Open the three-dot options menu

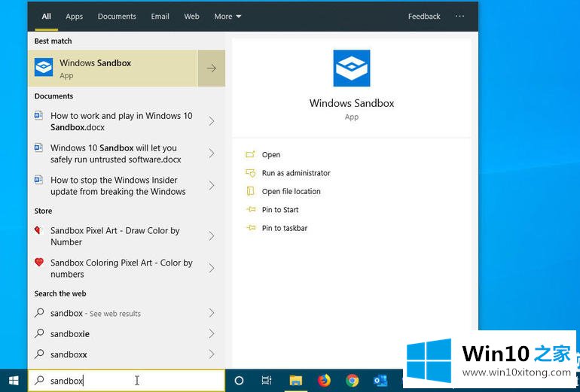(459, 17)
